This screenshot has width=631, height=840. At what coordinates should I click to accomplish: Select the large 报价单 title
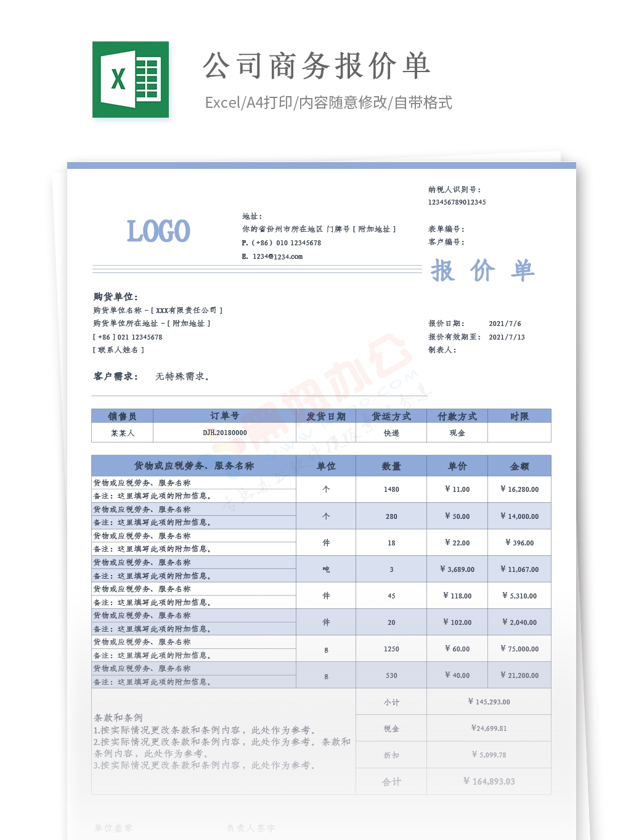[x=482, y=271]
